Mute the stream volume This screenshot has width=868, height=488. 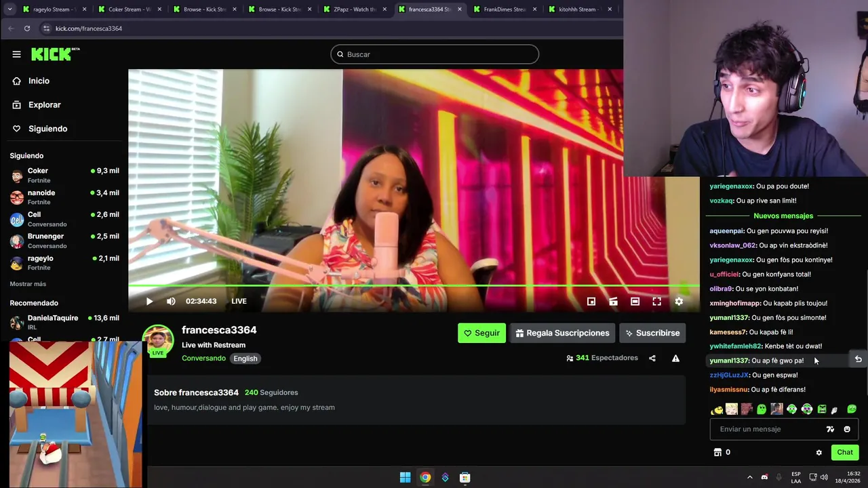(x=171, y=302)
